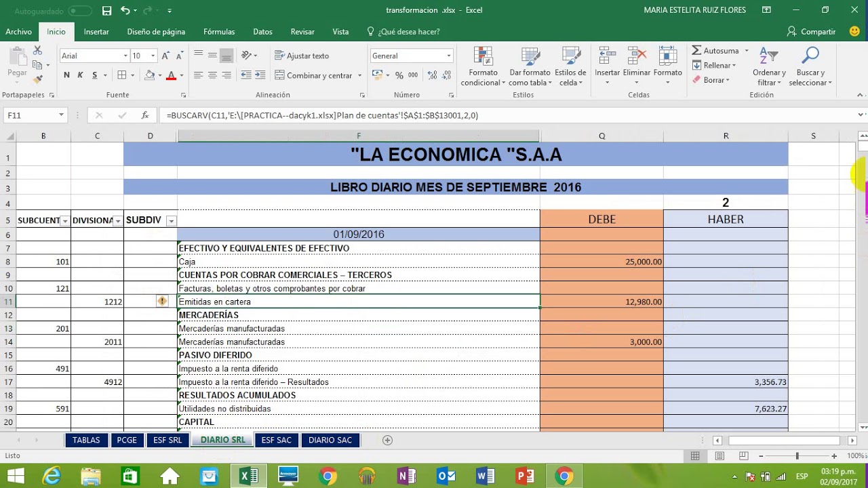Click the Save icon in quick access toolbar
The image size is (868, 488).
[106, 10]
